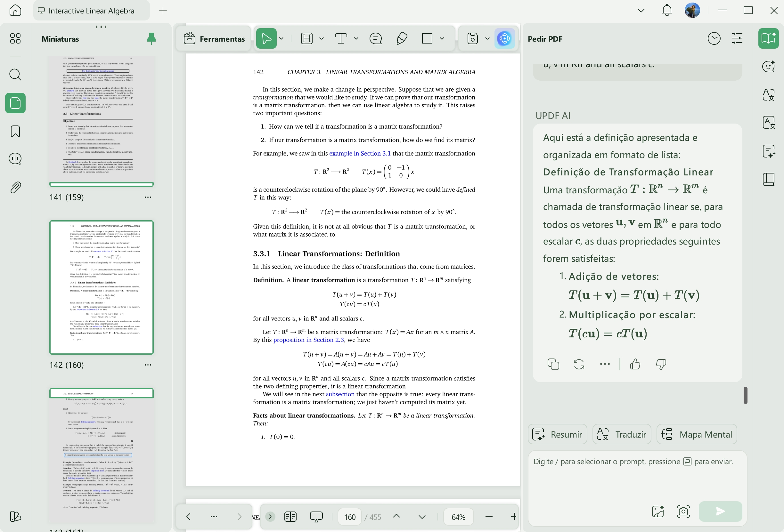Capture a screenshot for the prompt
Viewport: 784px width, 532px height.
[x=683, y=512]
